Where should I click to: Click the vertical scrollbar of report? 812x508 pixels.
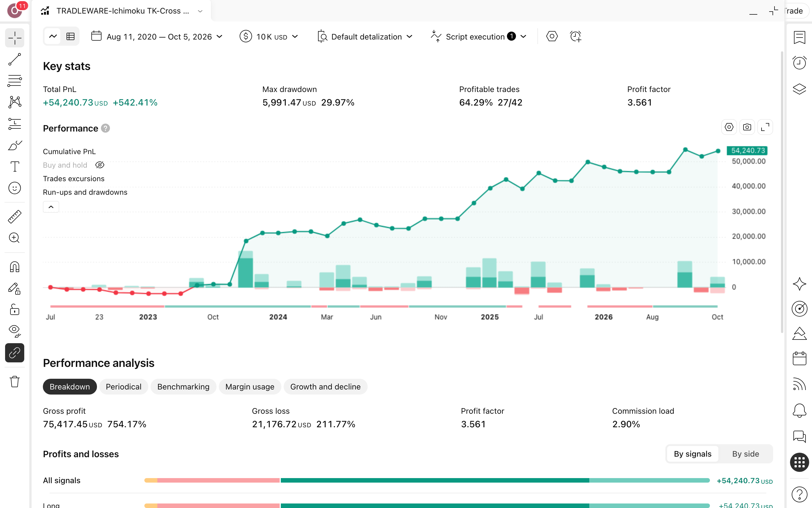pyautogui.click(x=782, y=192)
